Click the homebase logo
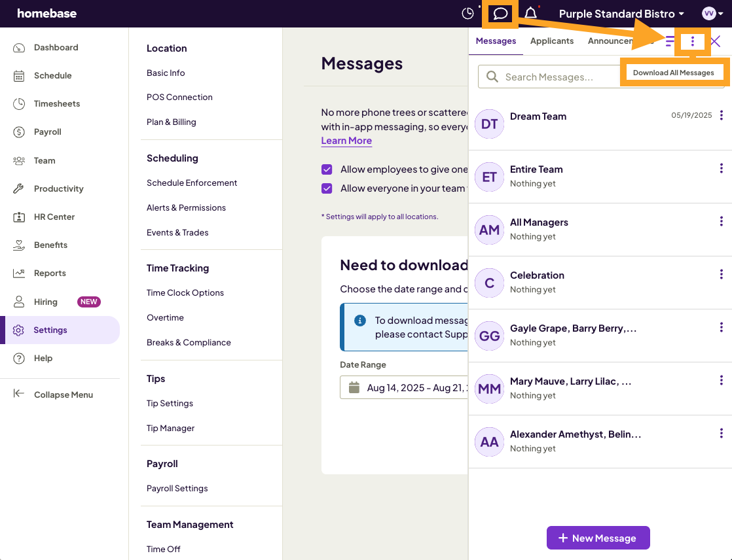The image size is (732, 560). click(x=46, y=14)
